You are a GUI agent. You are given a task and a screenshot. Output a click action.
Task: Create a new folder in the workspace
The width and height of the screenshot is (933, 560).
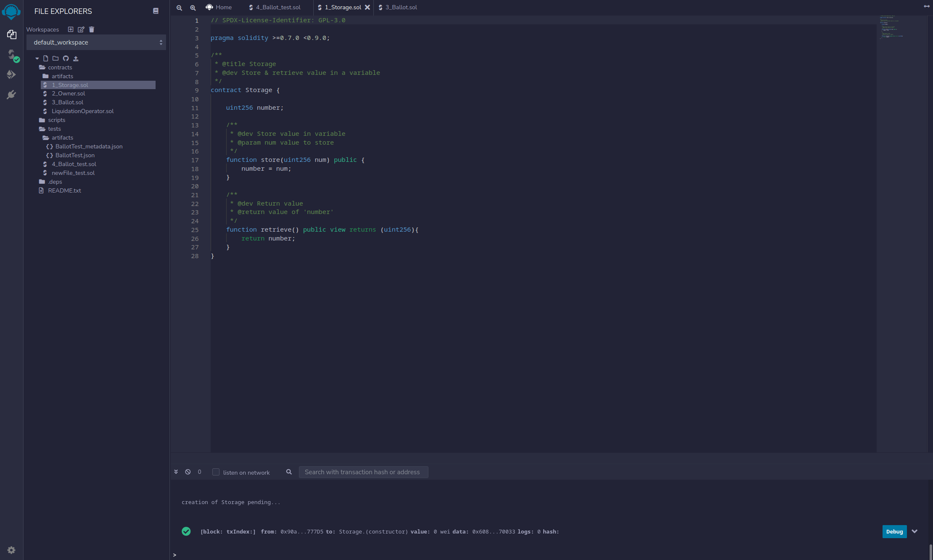(x=55, y=58)
